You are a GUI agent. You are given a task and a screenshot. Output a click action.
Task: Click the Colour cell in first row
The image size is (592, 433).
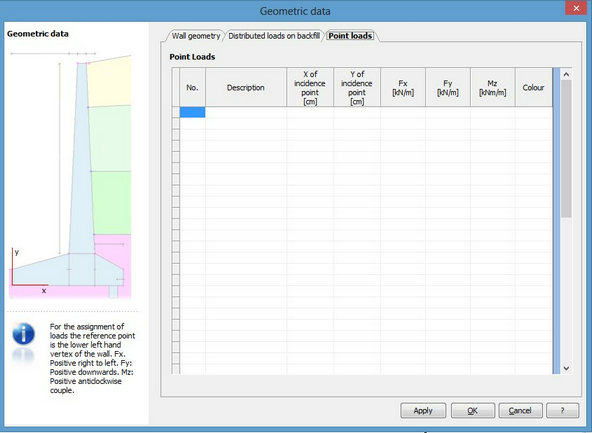[533, 112]
